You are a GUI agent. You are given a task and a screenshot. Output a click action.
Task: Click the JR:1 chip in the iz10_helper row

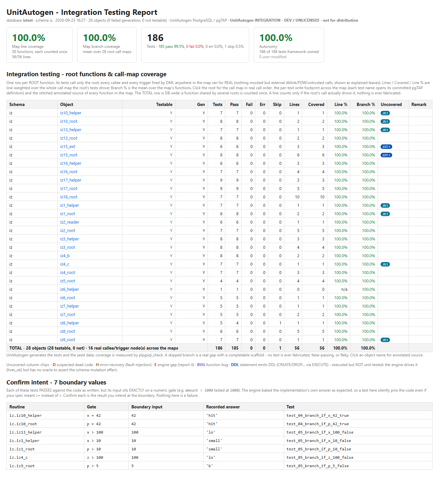[385, 113]
